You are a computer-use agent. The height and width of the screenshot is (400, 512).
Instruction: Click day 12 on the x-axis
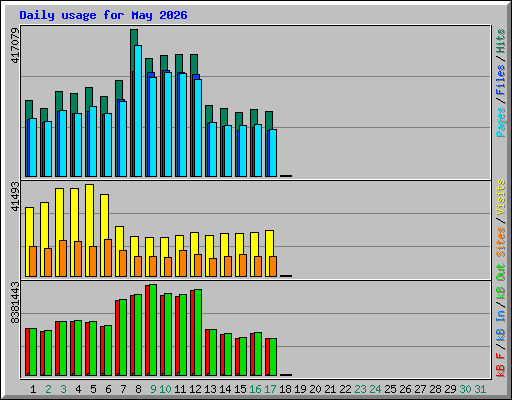click(x=195, y=389)
